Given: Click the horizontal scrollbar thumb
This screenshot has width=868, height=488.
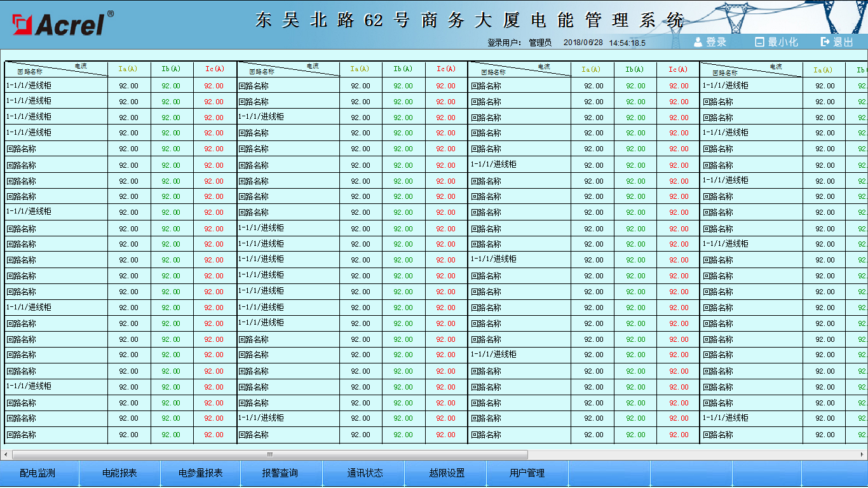Looking at the screenshot, I should point(269,454).
